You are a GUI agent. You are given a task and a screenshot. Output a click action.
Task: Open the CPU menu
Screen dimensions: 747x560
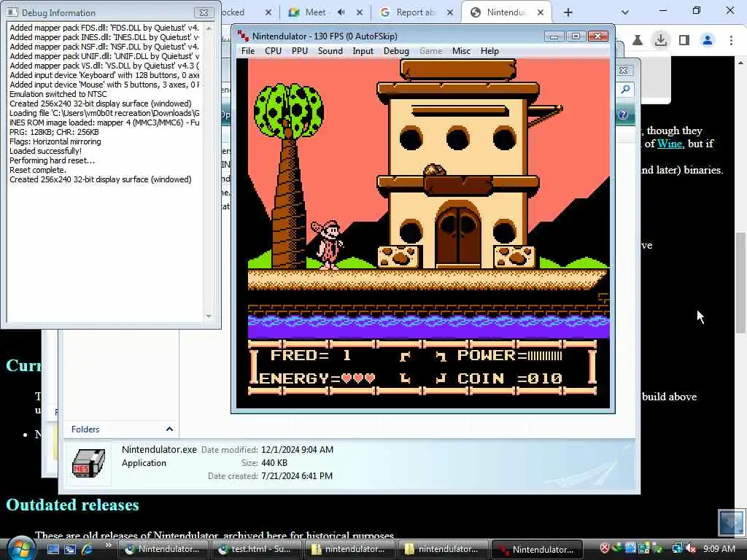click(x=273, y=51)
